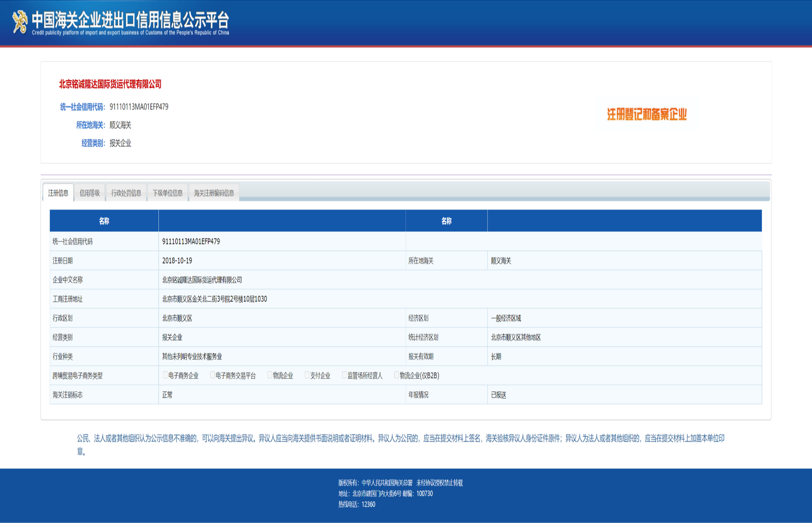Open the 行政处罚信息 tab

126,193
